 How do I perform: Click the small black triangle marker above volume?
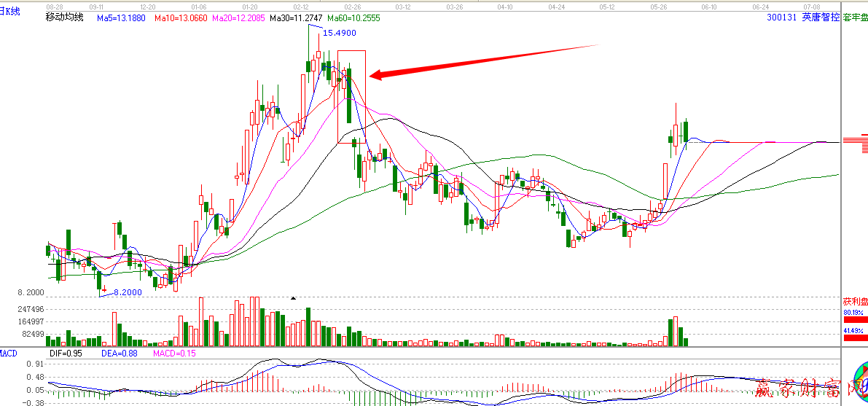coord(294,298)
